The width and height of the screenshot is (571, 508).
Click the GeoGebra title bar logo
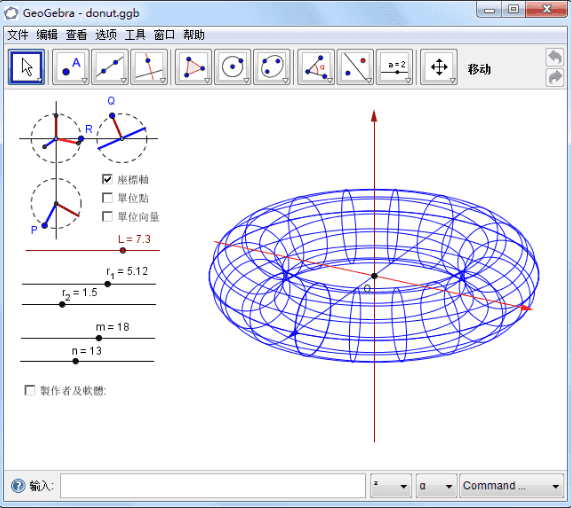11,13
